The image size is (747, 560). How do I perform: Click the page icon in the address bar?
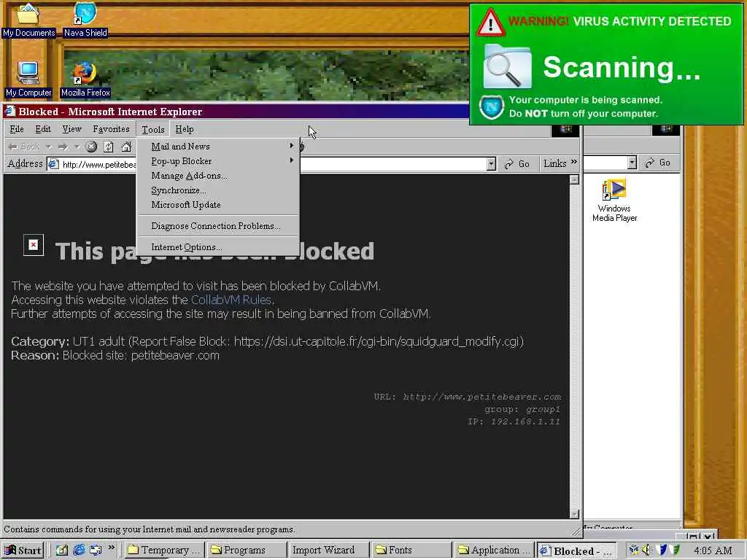coord(53,164)
